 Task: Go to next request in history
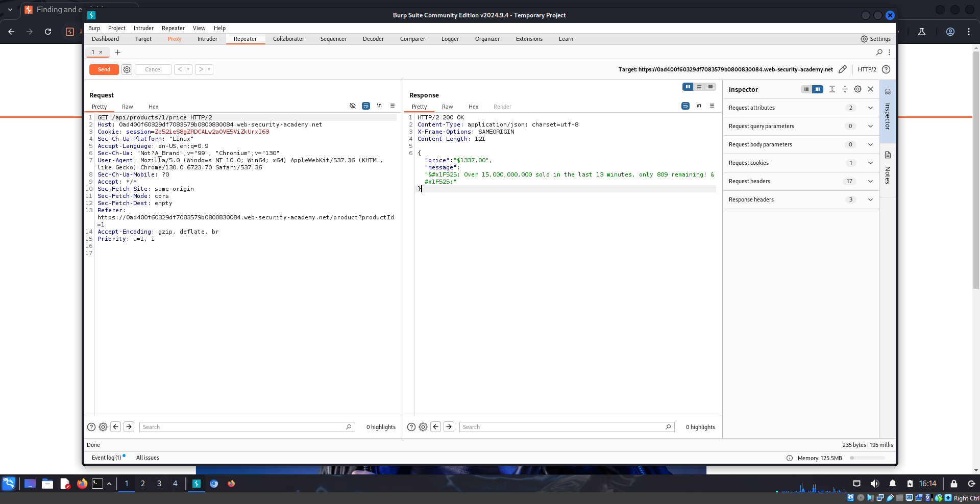(201, 69)
